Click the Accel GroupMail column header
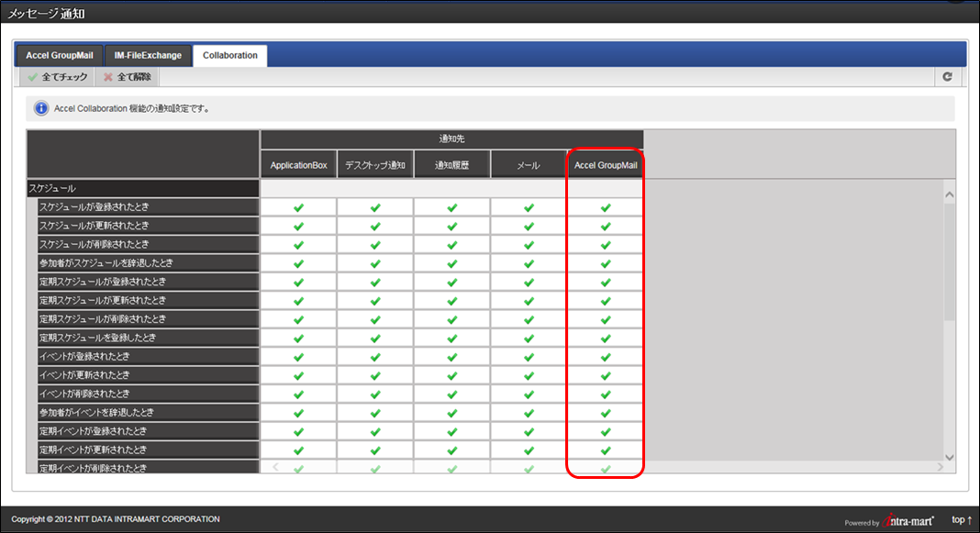 [x=605, y=165]
